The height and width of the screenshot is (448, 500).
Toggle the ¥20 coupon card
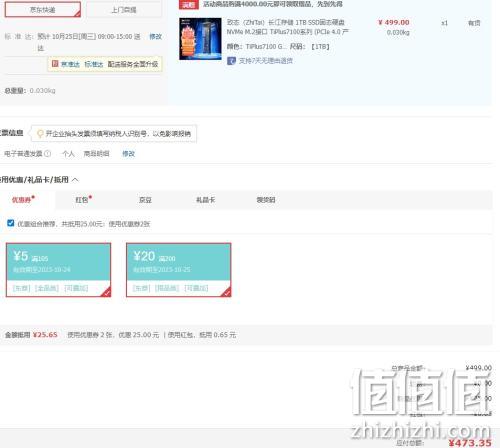[x=179, y=270]
